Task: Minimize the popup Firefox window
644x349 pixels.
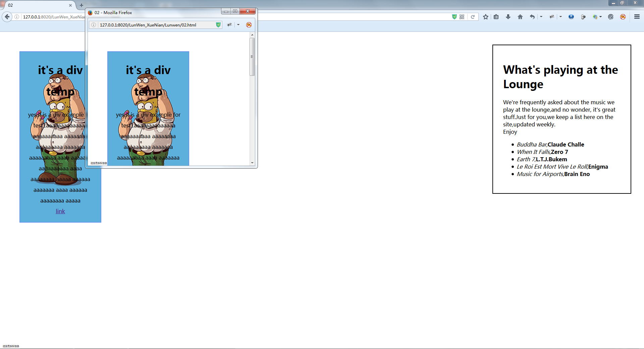Action: pos(226,11)
